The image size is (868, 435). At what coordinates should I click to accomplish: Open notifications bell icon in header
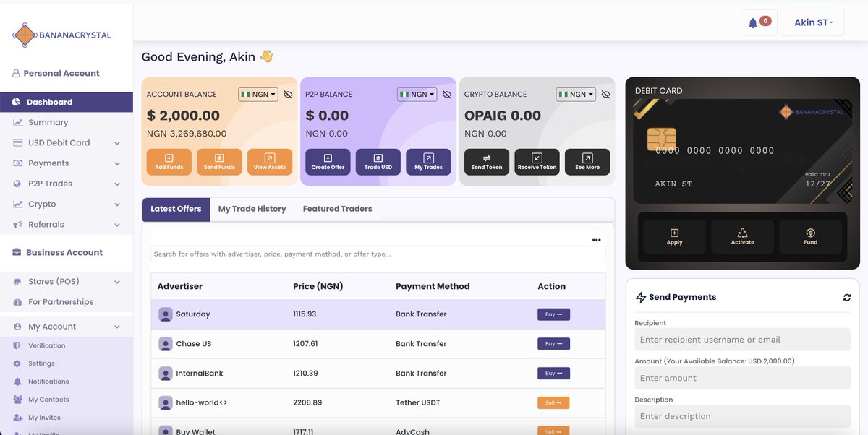[x=752, y=23]
